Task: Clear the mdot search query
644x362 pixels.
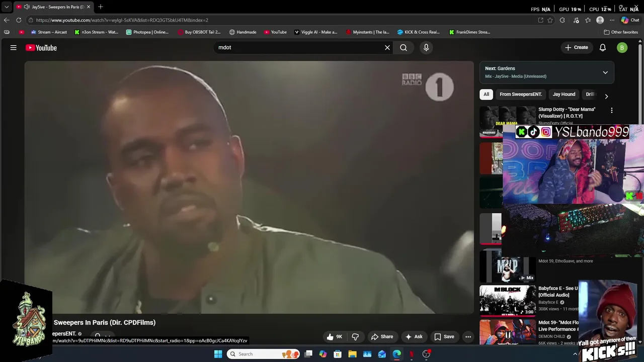Action: pos(387,47)
